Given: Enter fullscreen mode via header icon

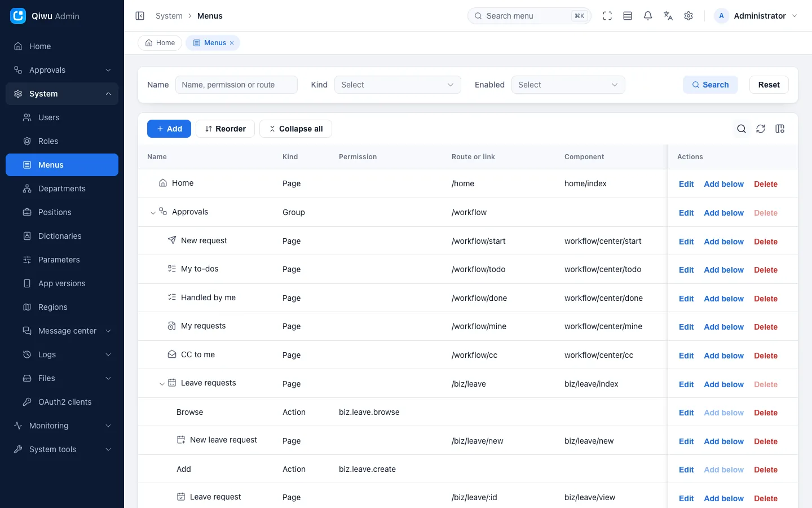Looking at the screenshot, I should coord(607,16).
